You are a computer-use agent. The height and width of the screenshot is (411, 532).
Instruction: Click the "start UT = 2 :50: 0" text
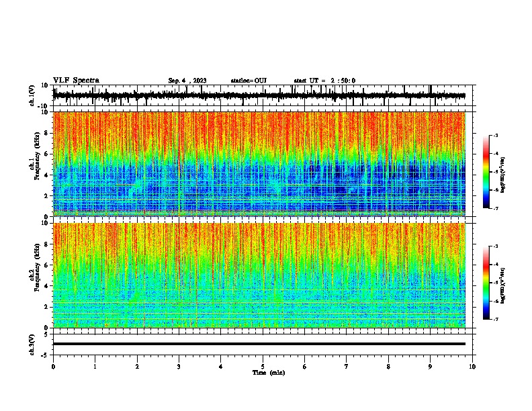[324, 81]
